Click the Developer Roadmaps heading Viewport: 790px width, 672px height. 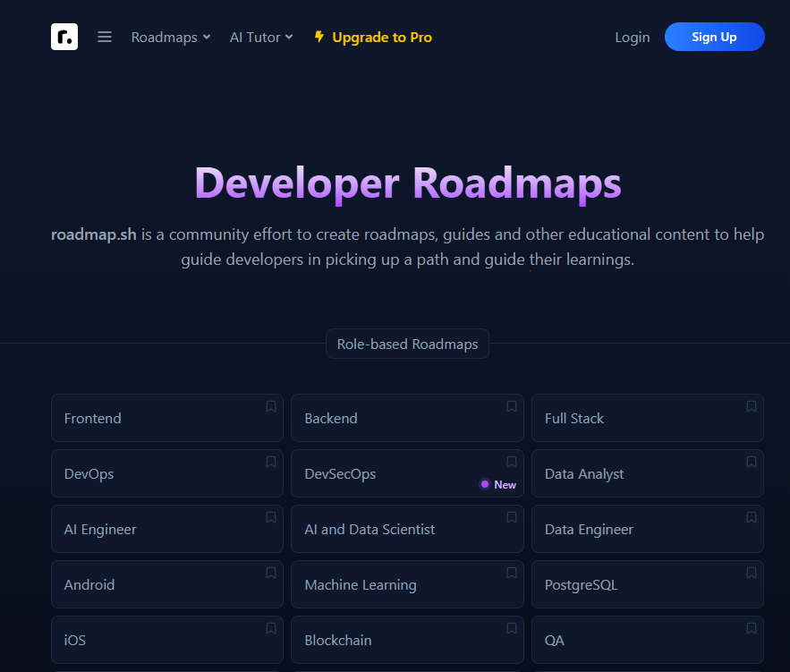tap(408, 183)
